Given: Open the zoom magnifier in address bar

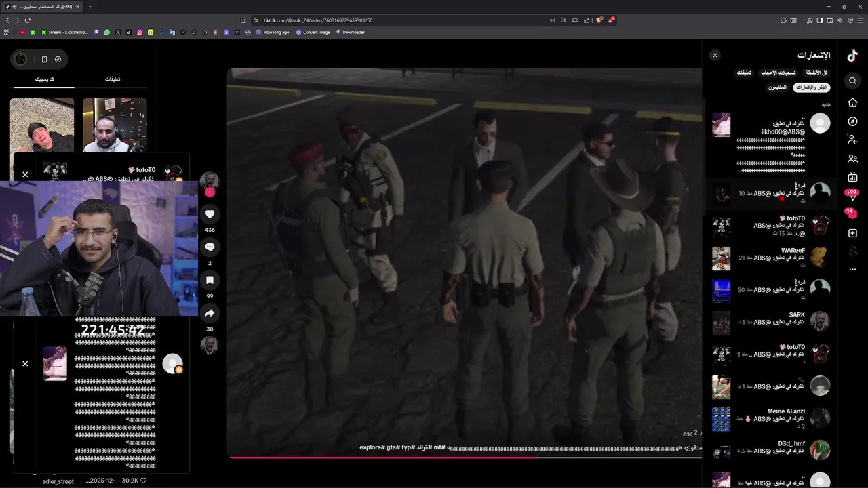Looking at the screenshot, I should [564, 20].
